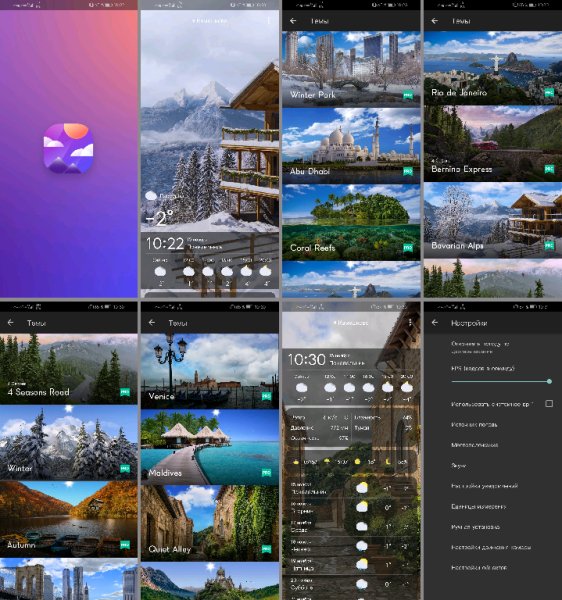Open three-dot menu on the 10:30 alley weather screen
The width and height of the screenshot is (562, 600).
point(410,323)
